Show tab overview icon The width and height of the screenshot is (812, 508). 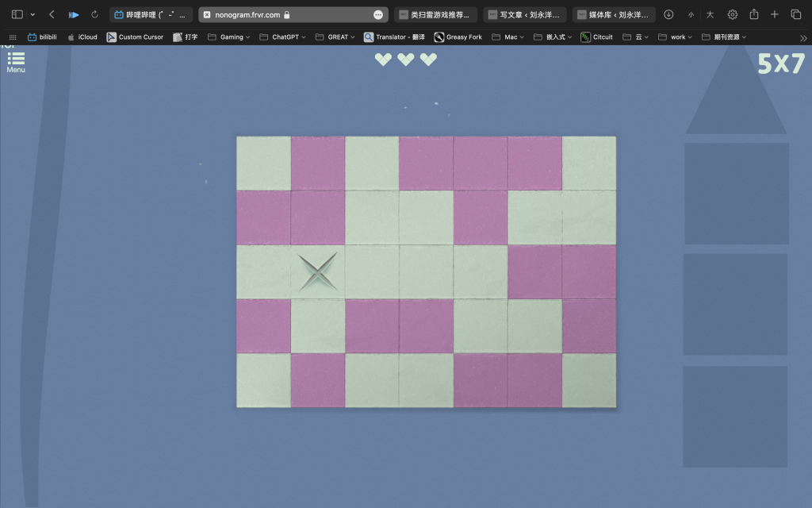(x=796, y=14)
